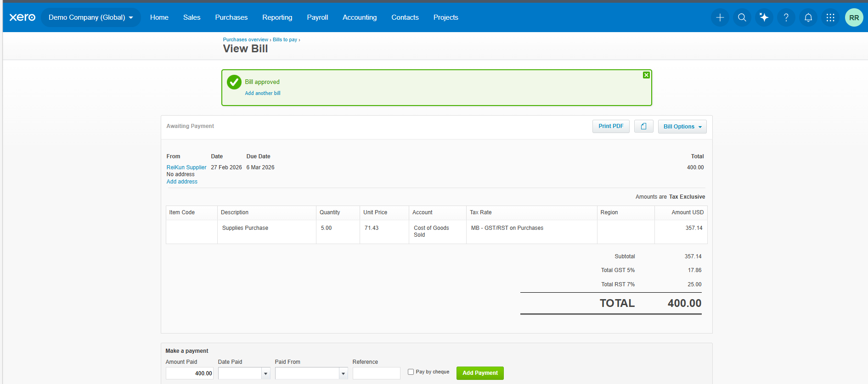This screenshot has width=868, height=384.
Task: Open the Sales menu
Action: [192, 17]
